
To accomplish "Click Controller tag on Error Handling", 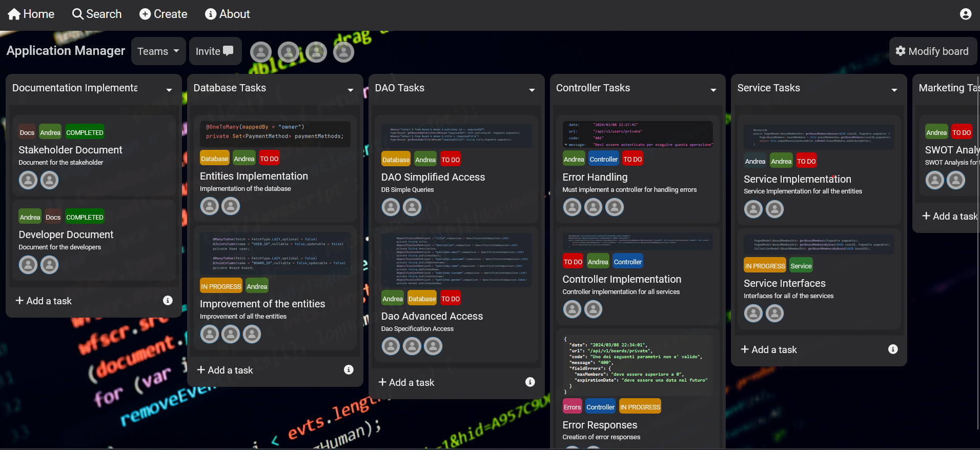I will [604, 159].
